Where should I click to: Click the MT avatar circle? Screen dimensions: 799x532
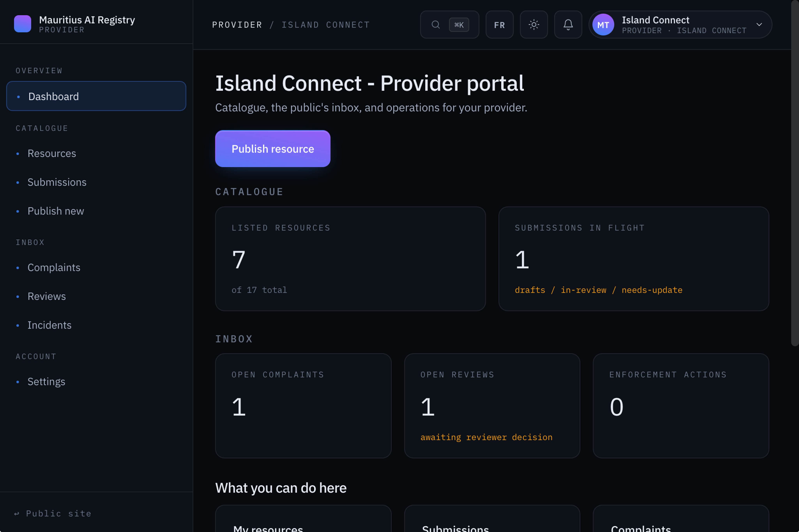[603, 24]
